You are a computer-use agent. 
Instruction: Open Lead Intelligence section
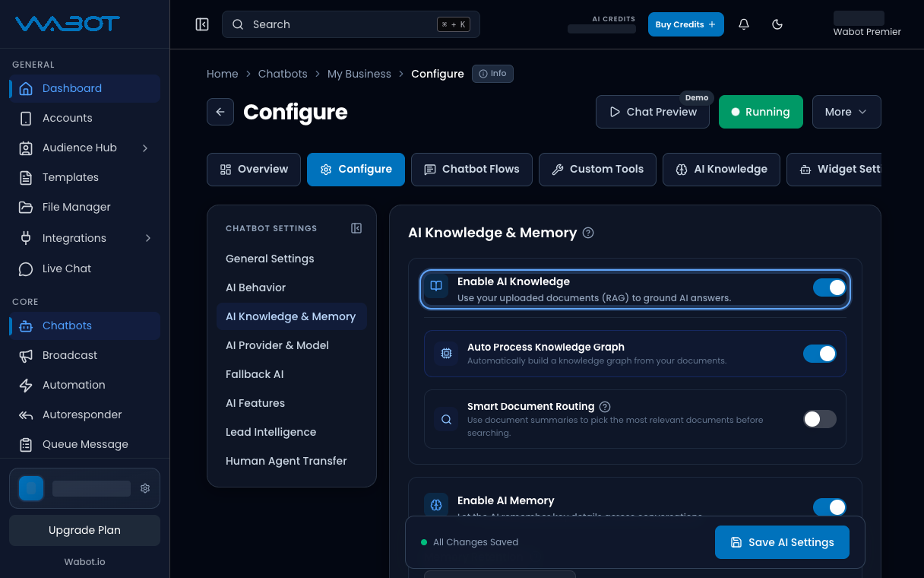tap(292, 432)
